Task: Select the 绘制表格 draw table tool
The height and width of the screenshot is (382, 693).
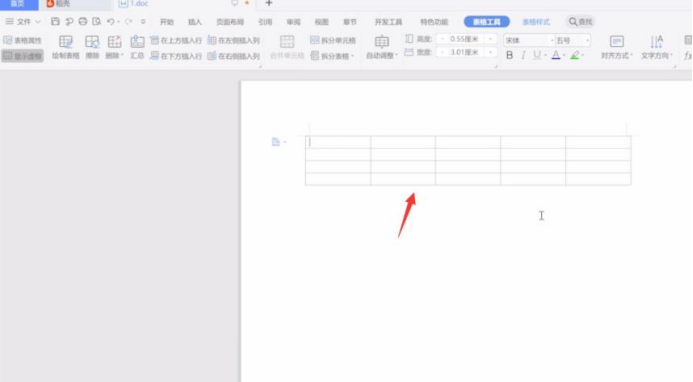Action: (65, 47)
